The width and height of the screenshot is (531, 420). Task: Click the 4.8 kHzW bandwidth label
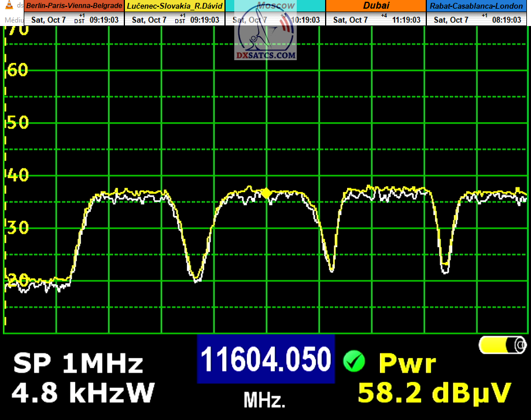pyautogui.click(x=83, y=393)
